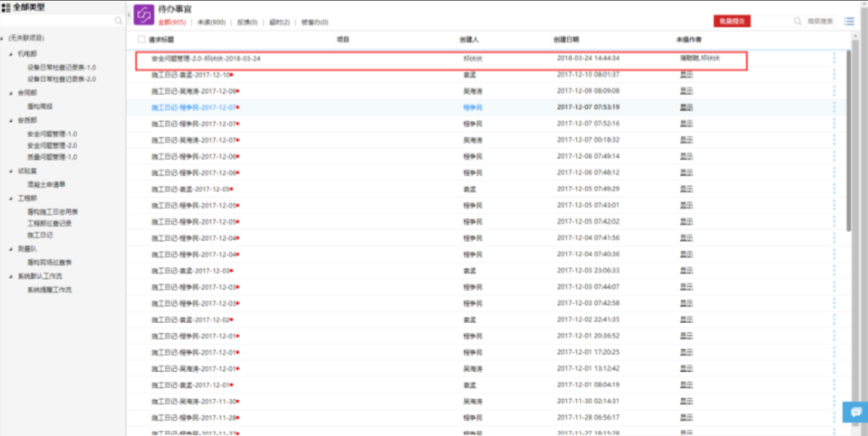Tick the select-all checkbox beside 请求标题
The width and height of the screenshot is (868, 436).
tap(142, 39)
